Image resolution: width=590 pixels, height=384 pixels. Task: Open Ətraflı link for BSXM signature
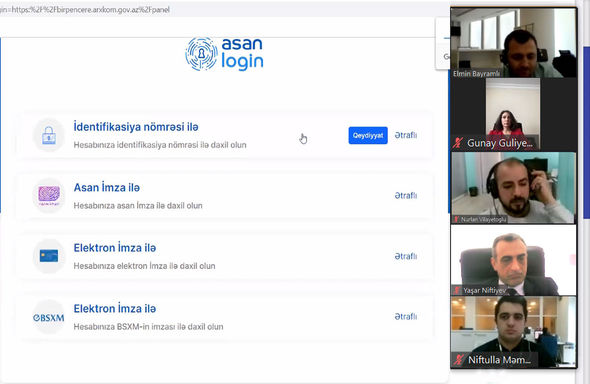[406, 317]
